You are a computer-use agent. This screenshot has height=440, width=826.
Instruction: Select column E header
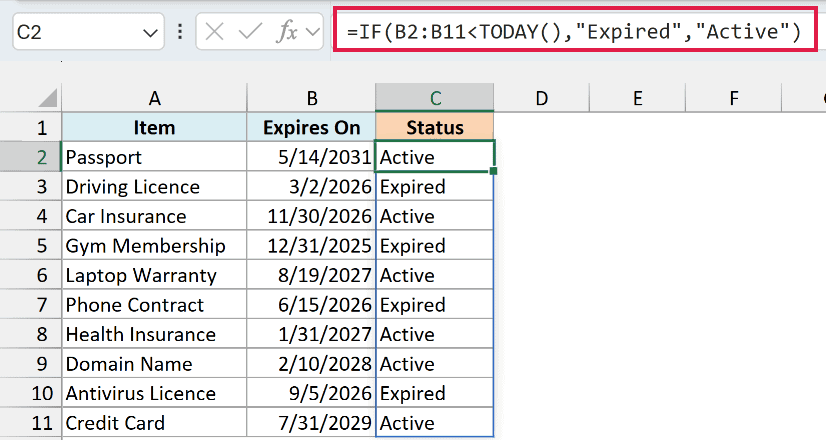click(637, 98)
